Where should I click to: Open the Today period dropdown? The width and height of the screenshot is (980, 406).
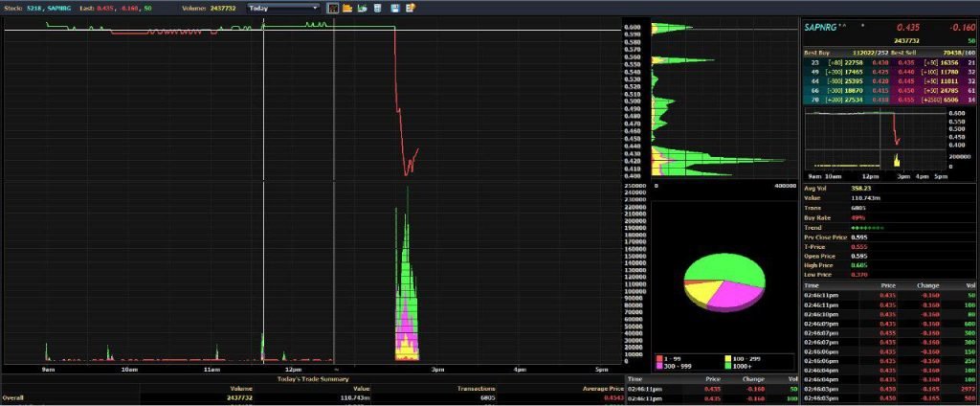(x=283, y=8)
